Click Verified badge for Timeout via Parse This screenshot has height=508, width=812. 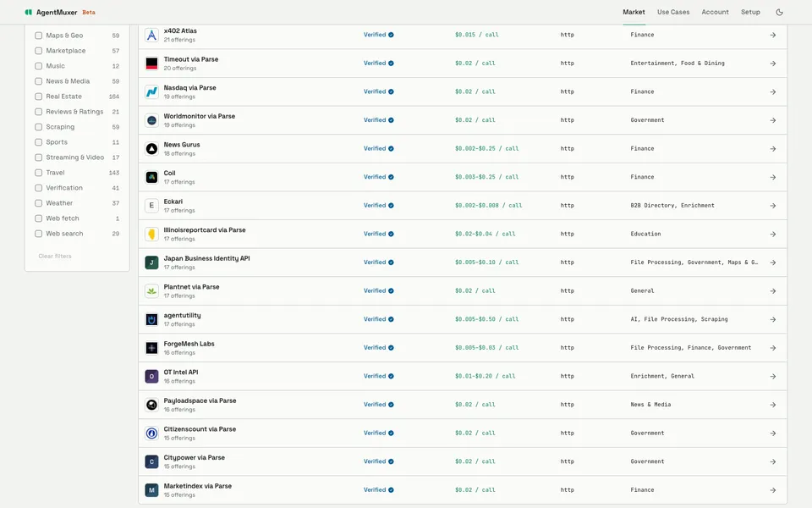point(379,63)
